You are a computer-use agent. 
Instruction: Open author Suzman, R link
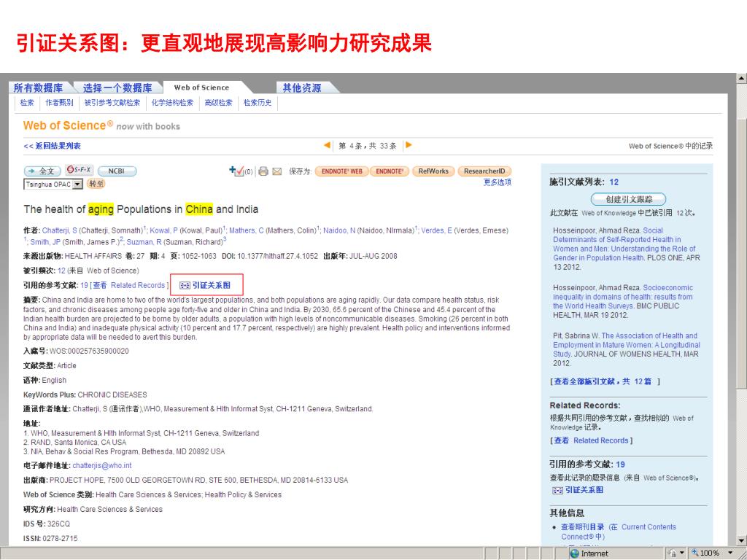coord(144,242)
